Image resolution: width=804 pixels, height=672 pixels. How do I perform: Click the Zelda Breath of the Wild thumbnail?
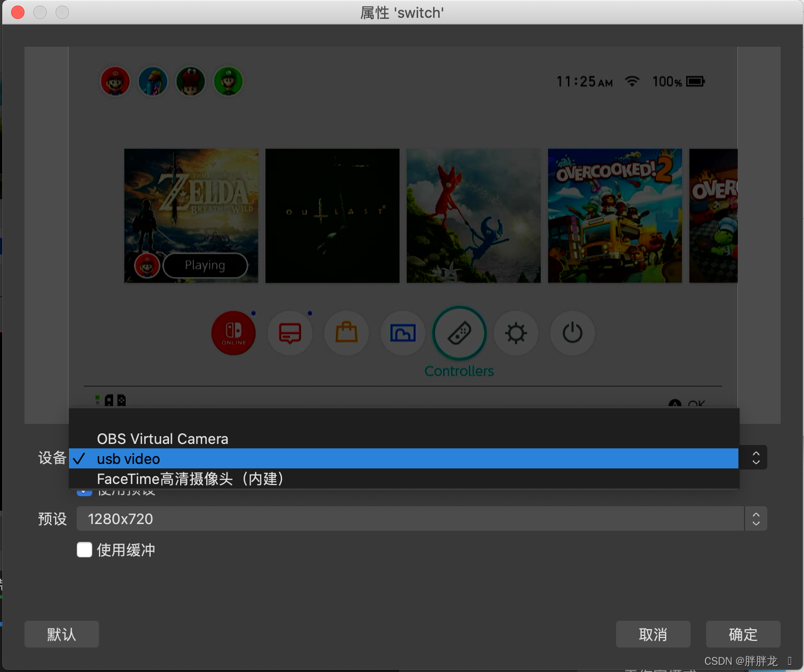point(191,216)
